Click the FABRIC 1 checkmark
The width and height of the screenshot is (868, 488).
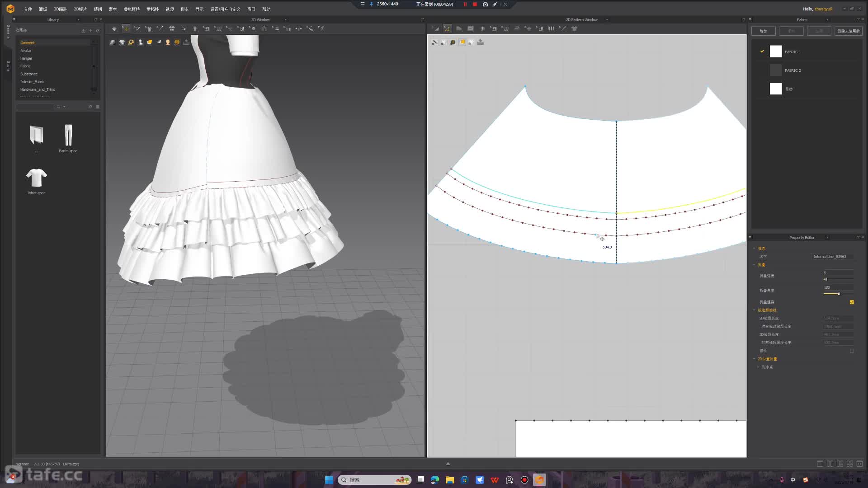(762, 52)
